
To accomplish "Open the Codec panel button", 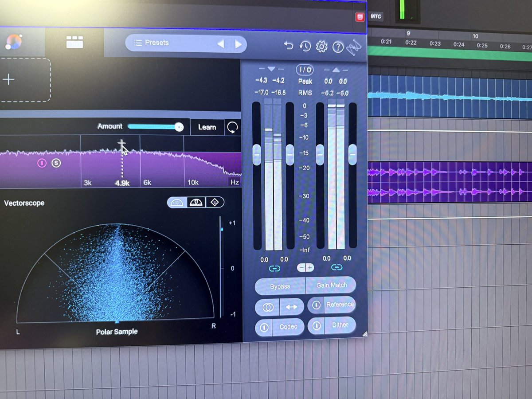I will coord(288,327).
